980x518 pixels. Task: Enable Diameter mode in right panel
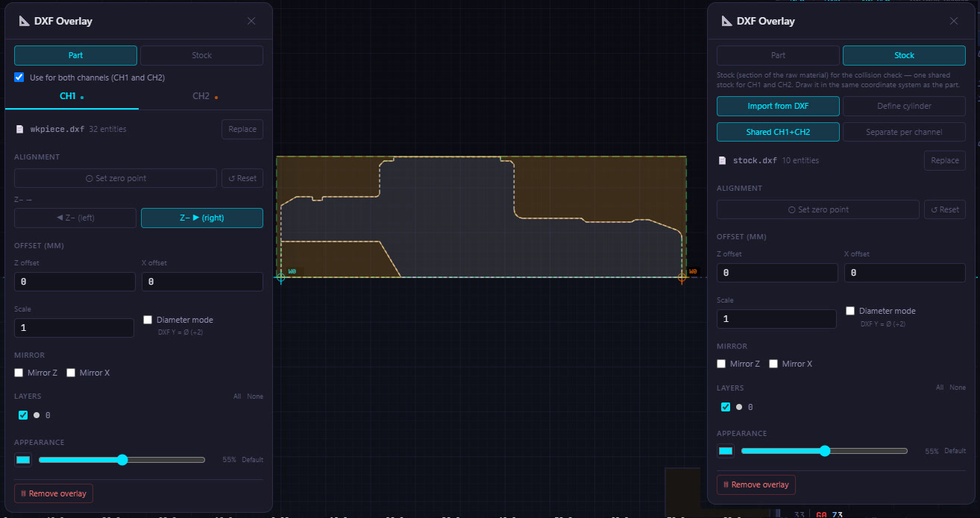(850, 311)
